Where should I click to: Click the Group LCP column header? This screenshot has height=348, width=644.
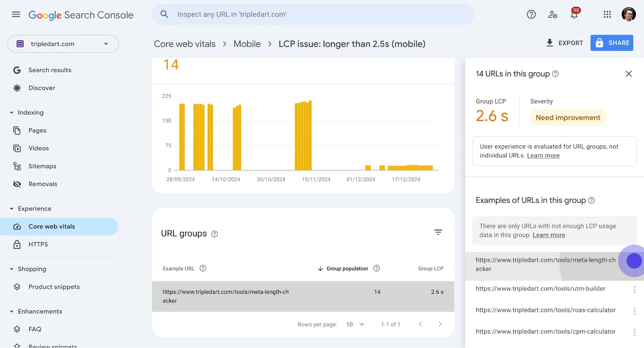pos(431,269)
